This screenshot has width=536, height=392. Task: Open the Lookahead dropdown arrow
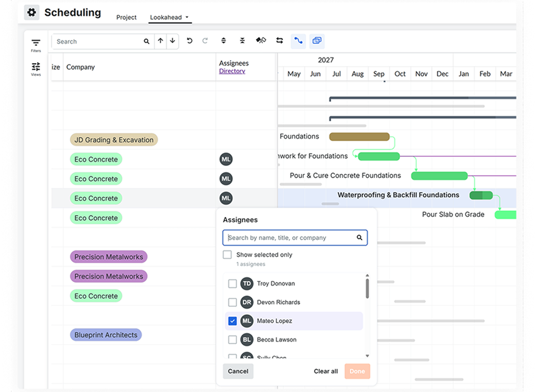[x=187, y=17]
